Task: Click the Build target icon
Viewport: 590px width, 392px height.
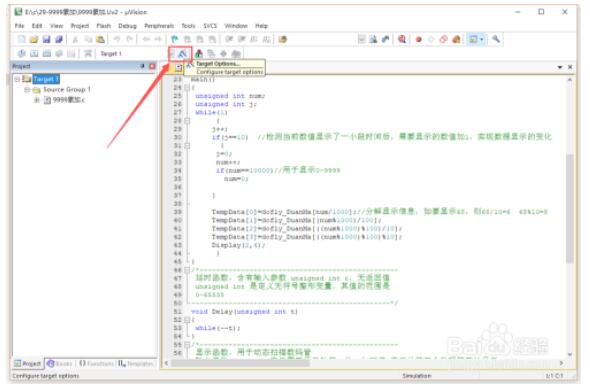Action: pyautogui.click(x=34, y=53)
